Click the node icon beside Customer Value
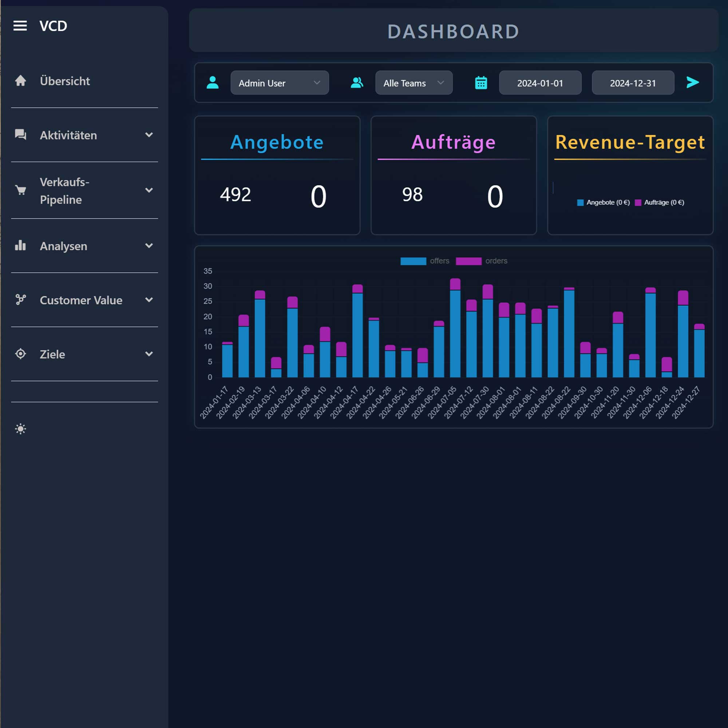 (x=20, y=300)
